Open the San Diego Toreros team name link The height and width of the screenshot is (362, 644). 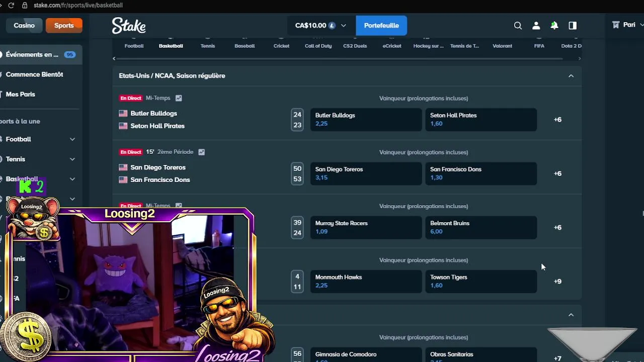[x=158, y=167]
